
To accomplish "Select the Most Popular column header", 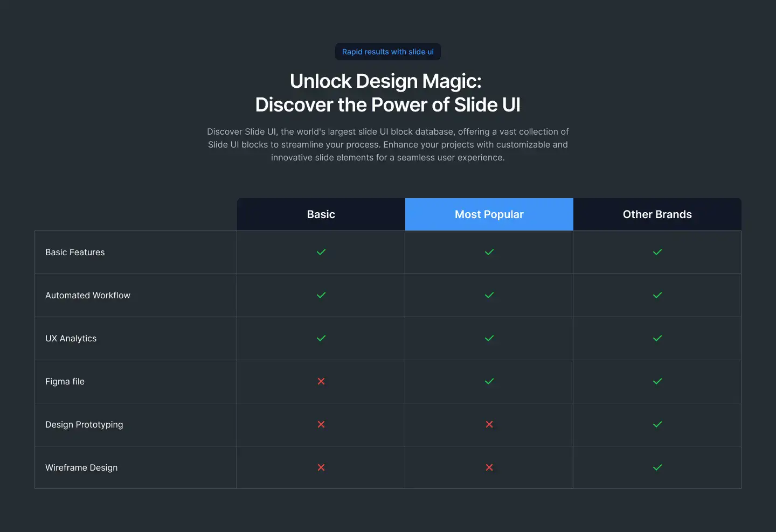I will click(x=489, y=214).
